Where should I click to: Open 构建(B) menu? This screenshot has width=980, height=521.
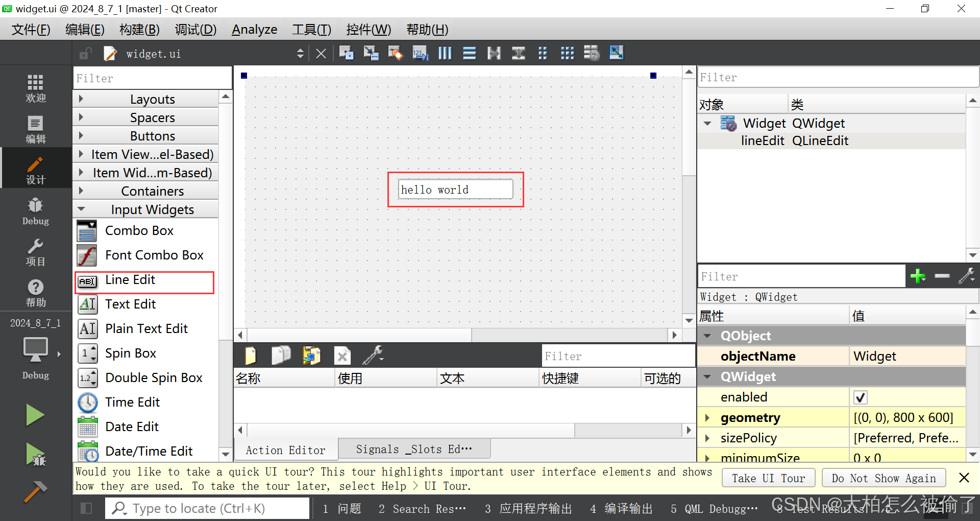coord(139,30)
